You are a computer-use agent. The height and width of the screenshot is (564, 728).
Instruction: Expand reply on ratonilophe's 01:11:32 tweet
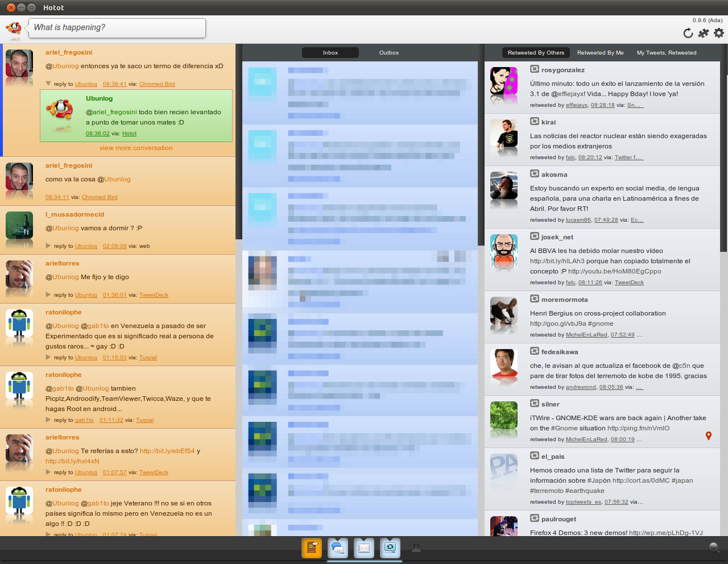pos(48,420)
